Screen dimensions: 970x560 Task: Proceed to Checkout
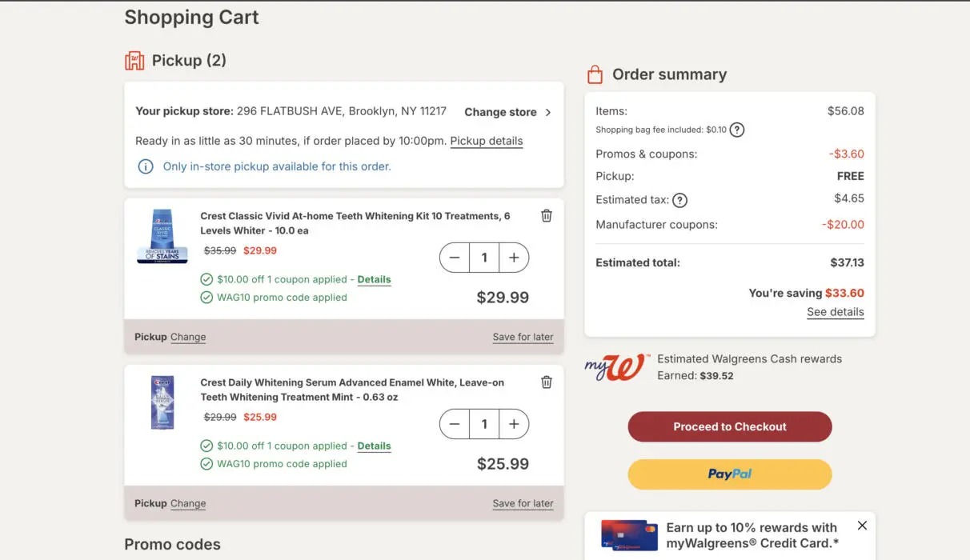click(x=729, y=426)
